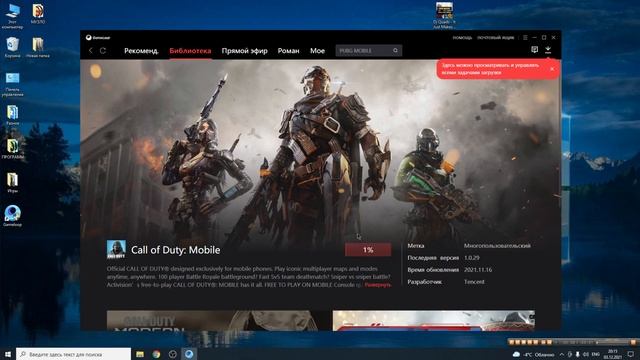Open the Gameloop hamburger menu
Image resolution: width=640 pixels, height=360 pixels.
[x=525, y=38]
